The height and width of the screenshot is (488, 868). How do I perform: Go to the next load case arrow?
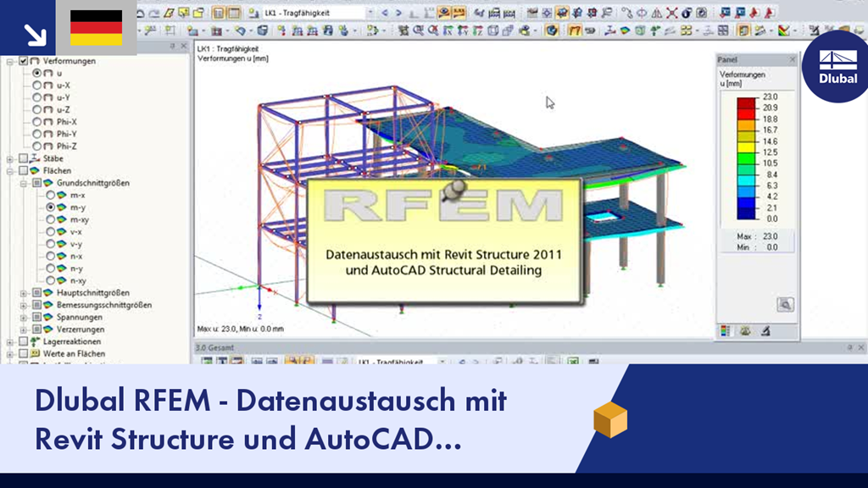[x=398, y=13]
